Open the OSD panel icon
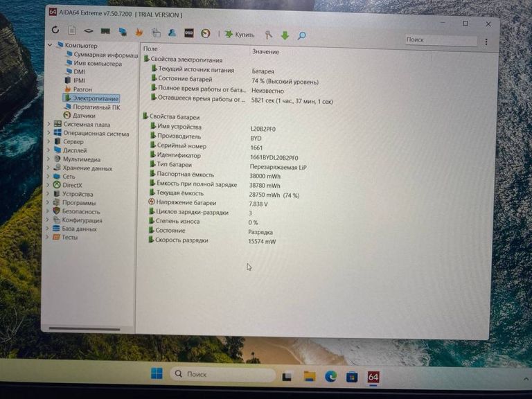 [188, 33]
